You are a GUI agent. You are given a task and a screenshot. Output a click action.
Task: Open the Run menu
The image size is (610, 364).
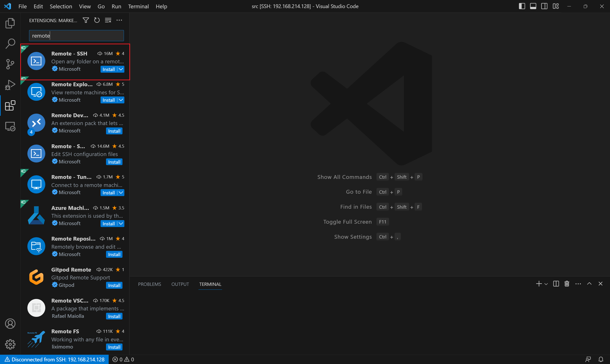click(116, 6)
